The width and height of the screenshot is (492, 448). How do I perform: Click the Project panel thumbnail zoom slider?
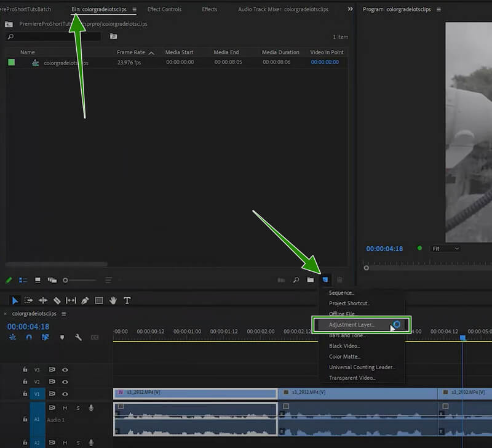click(x=66, y=280)
